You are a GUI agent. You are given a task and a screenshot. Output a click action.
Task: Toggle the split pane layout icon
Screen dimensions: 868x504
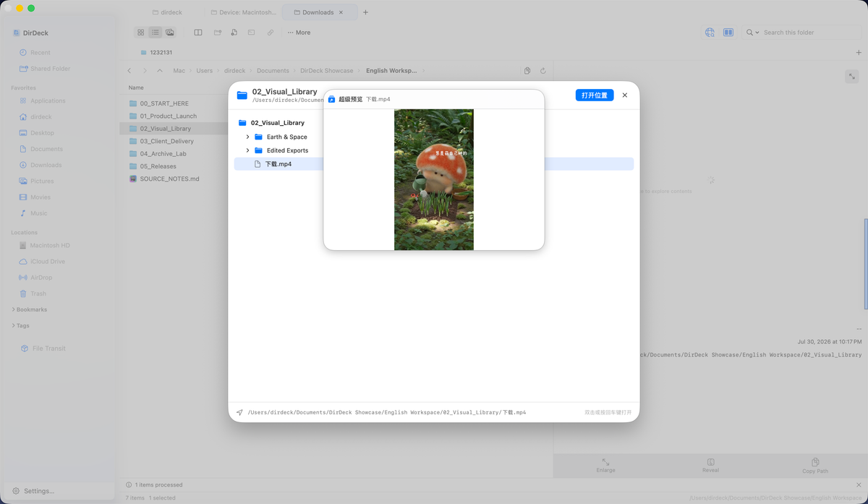tap(198, 33)
